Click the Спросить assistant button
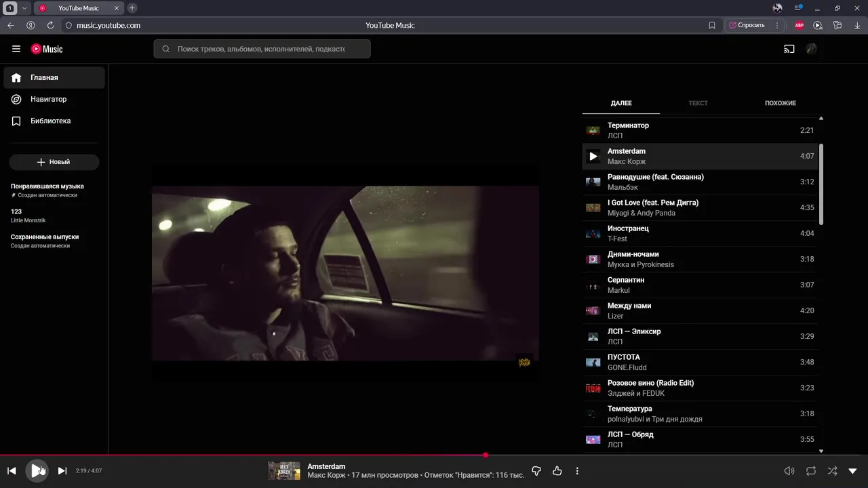The height and width of the screenshot is (488, 868). pos(747,25)
